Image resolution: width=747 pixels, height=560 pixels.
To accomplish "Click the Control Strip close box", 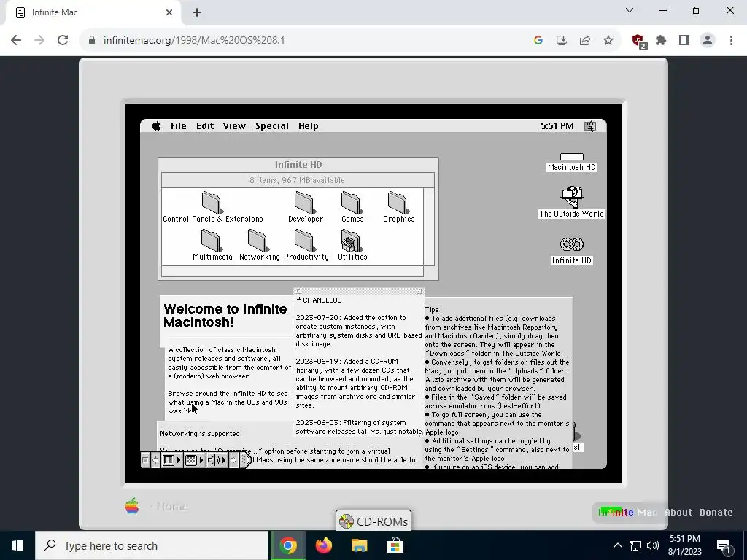I will (145, 460).
